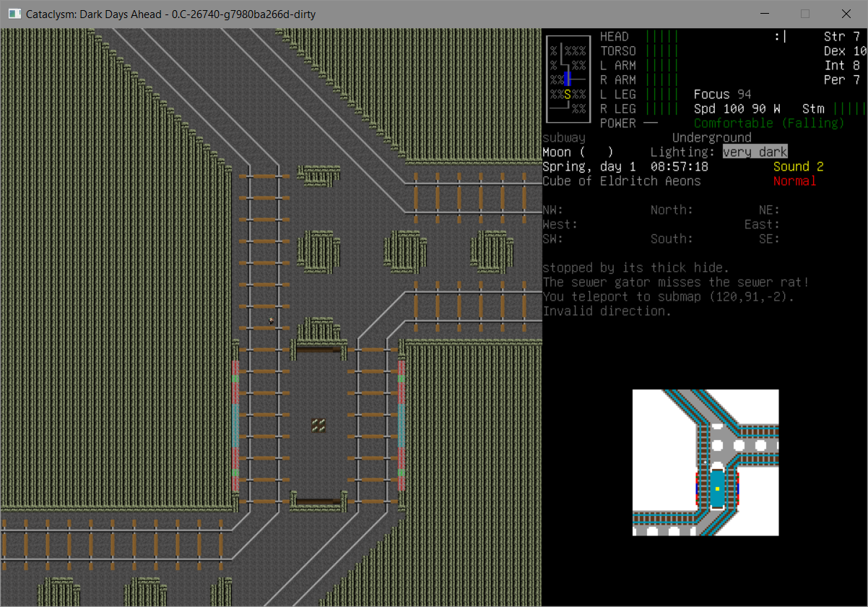Image resolution: width=868 pixels, height=607 pixels.
Task: Click the colored platform edge left of platform
Action: point(235,426)
